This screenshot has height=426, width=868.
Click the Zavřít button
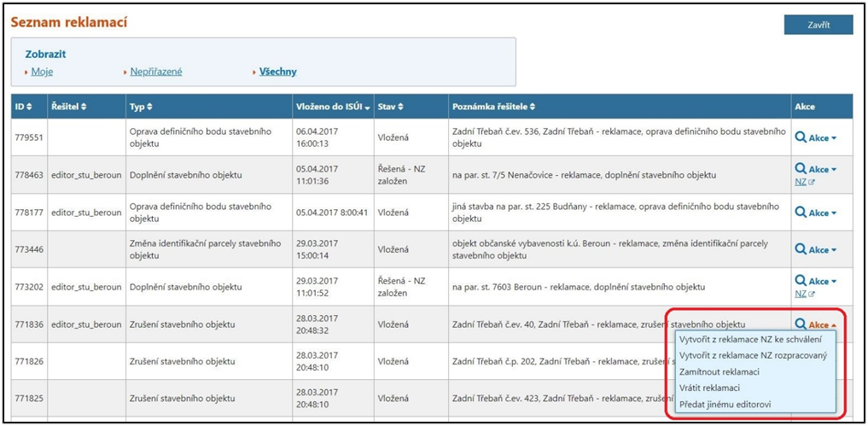click(x=818, y=25)
